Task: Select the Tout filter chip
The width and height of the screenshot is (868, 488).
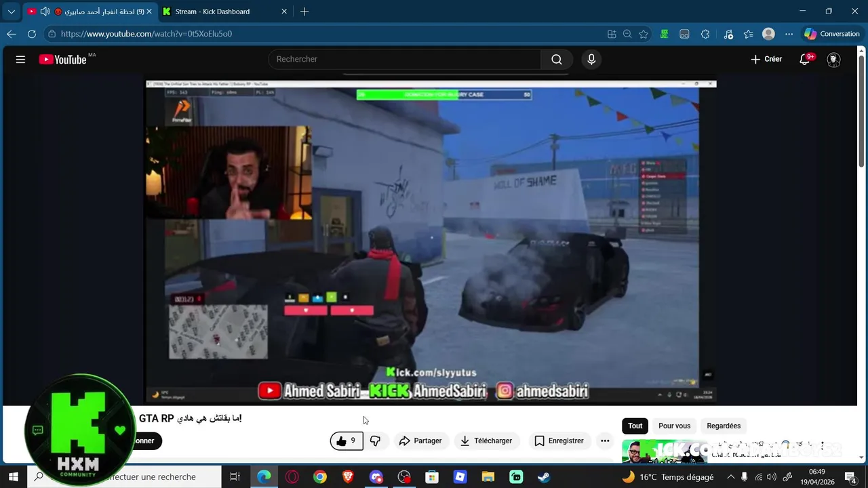Action: pos(635,426)
